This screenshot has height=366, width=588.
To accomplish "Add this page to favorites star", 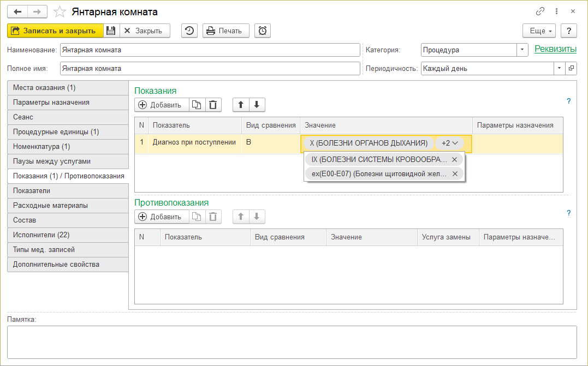I will point(61,11).
